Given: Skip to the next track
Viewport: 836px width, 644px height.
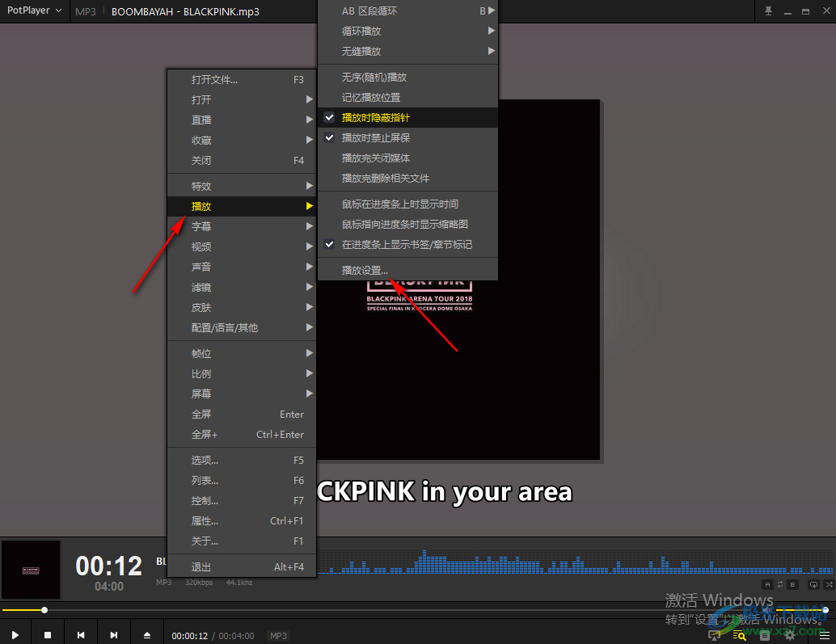Looking at the screenshot, I should 113,635.
